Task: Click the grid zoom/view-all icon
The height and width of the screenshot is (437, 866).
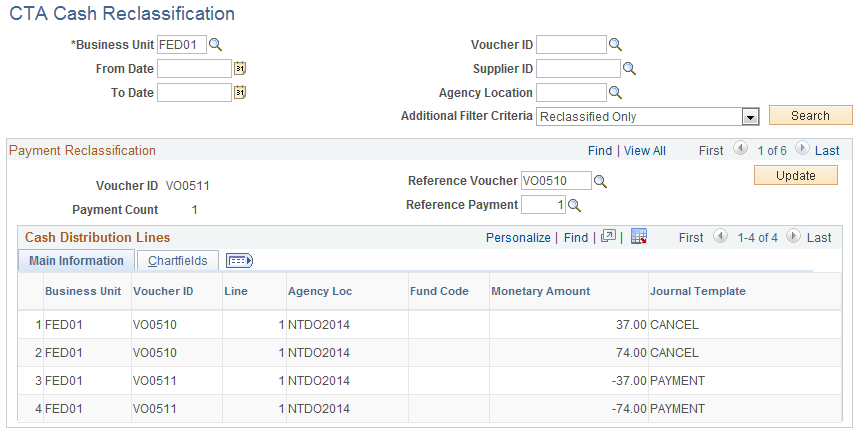Action: pyautogui.click(x=608, y=236)
